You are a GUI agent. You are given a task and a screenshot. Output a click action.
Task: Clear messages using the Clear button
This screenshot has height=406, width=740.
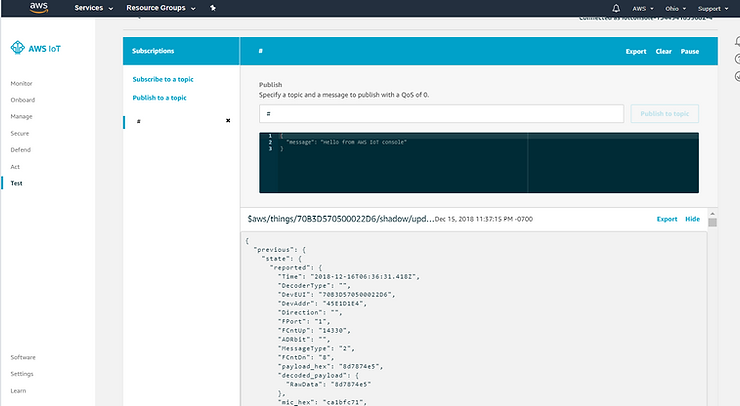(x=663, y=51)
